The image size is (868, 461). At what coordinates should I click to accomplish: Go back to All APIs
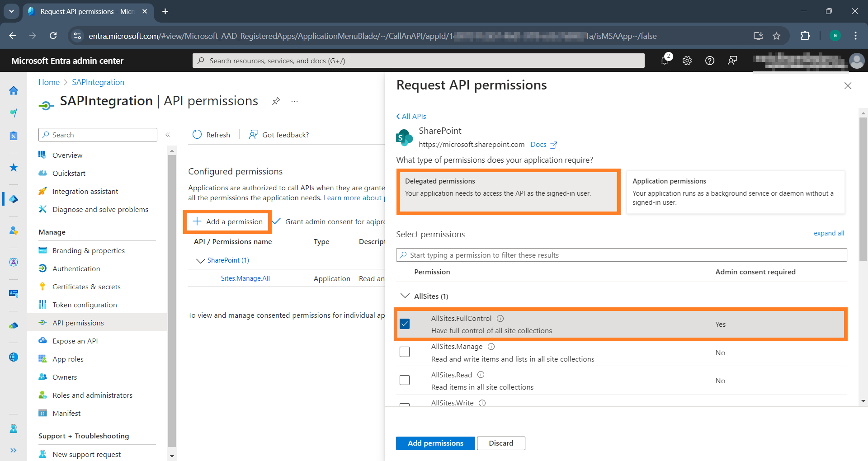pyautogui.click(x=411, y=117)
